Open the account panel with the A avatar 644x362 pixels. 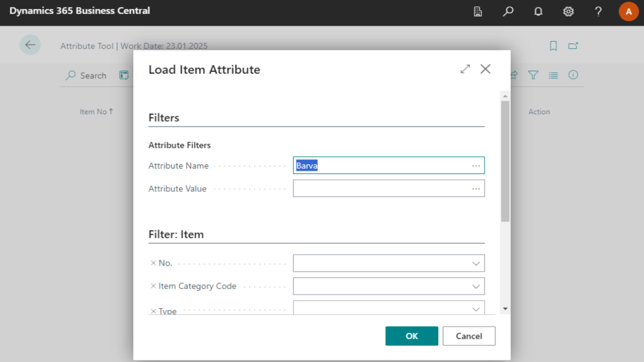point(628,12)
